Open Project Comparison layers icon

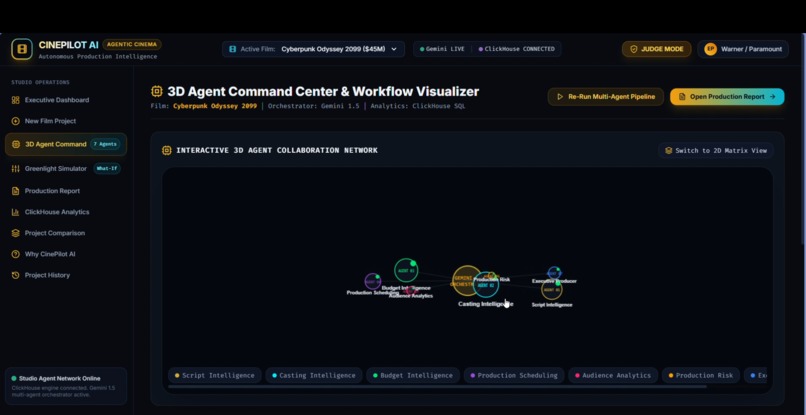[15, 233]
